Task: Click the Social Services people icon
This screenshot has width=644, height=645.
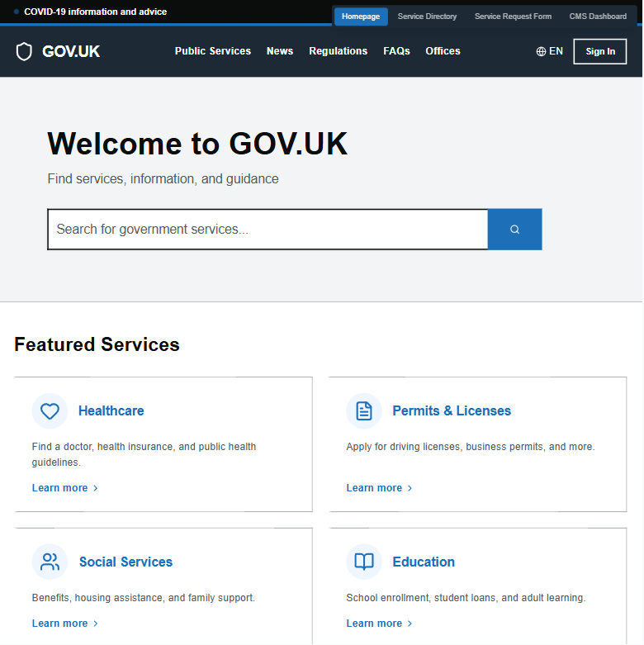Action: pos(50,562)
